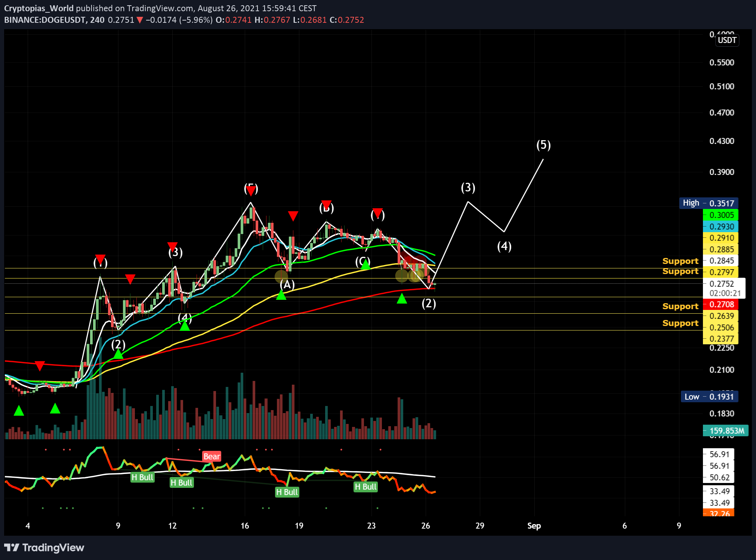
Task: Click the current price 0.2752 label
Action: click(x=722, y=284)
